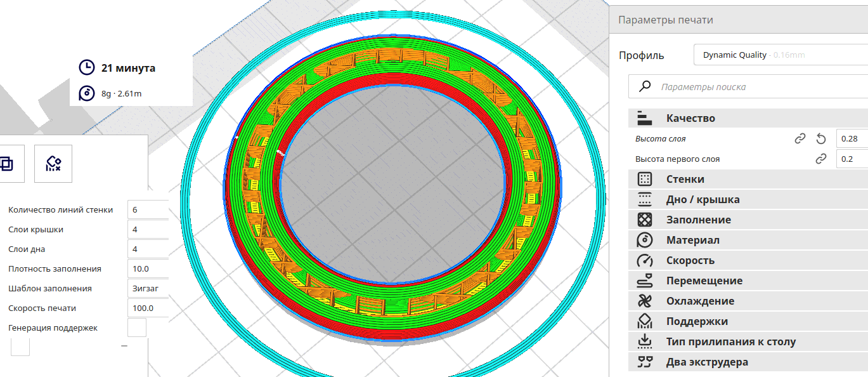The image size is (868, 377).
Task: Click the link icon next to Высота первого слоя
Action: 821,159
